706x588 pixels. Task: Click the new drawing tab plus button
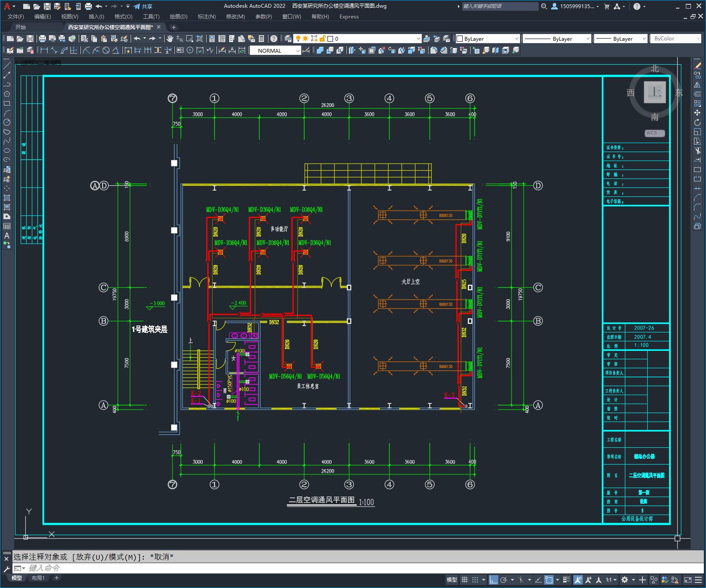[174, 27]
